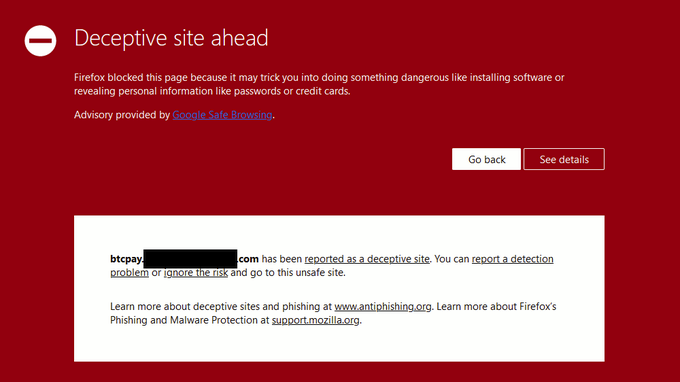
Task: Click 'report a detection problem' link
Action: coord(512,259)
